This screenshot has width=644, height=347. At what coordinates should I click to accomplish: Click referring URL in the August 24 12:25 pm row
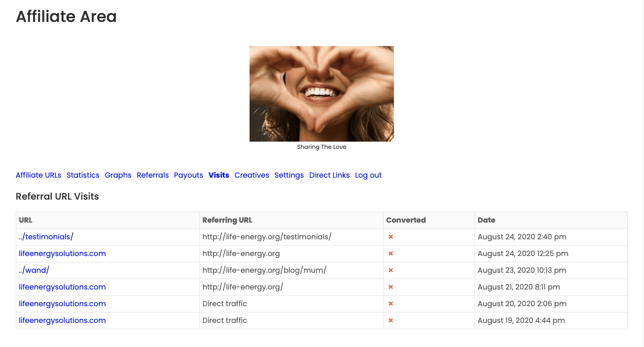[x=241, y=253]
